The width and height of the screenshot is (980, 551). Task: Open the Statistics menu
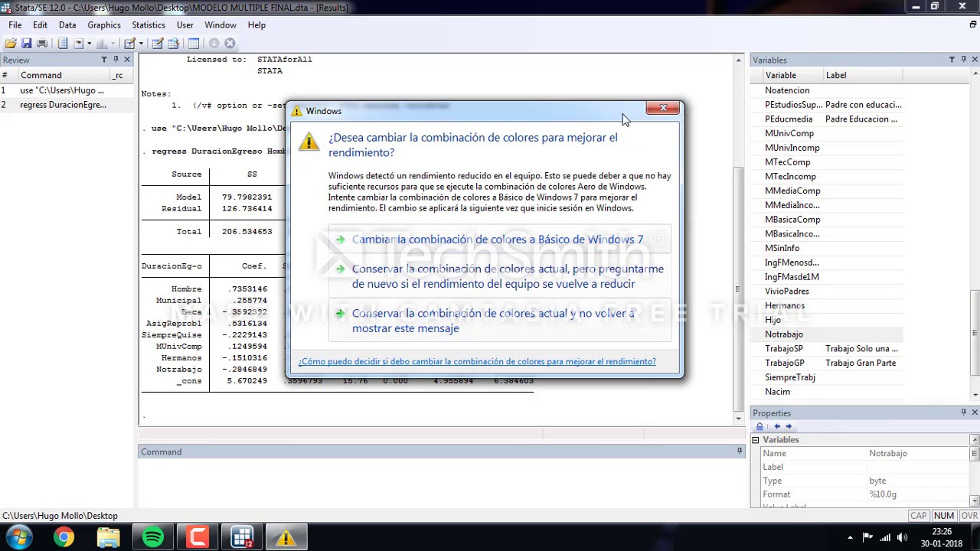pyautogui.click(x=149, y=24)
